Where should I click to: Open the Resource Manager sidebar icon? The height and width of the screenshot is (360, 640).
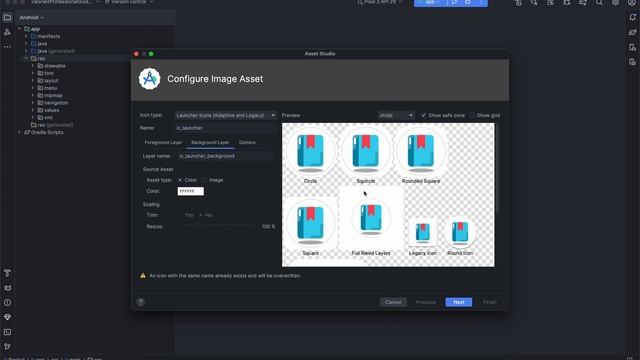pyautogui.click(x=7, y=32)
